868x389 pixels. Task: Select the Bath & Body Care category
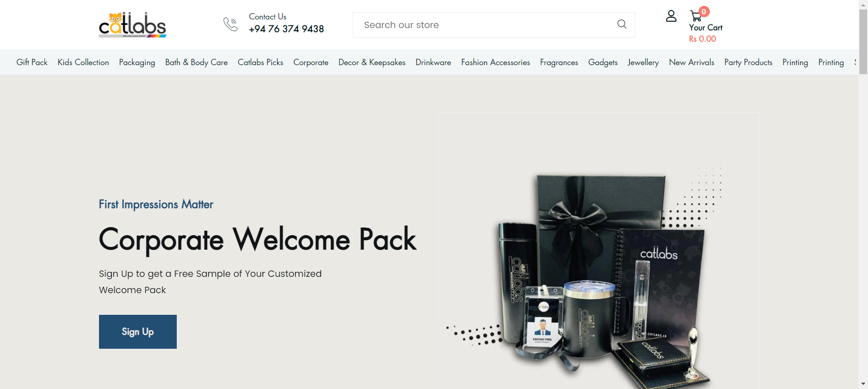click(x=197, y=62)
